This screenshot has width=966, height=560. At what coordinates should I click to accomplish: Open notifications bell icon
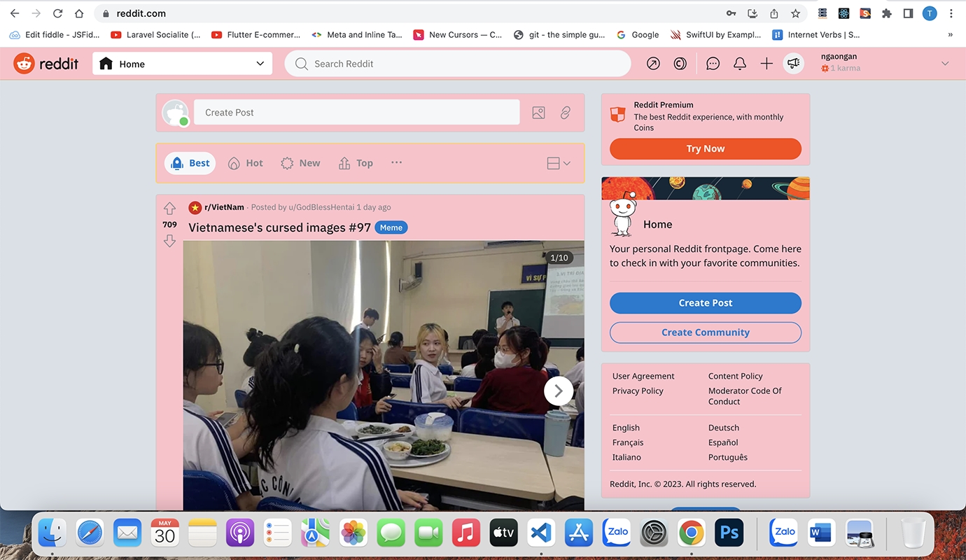click(739, 64)
